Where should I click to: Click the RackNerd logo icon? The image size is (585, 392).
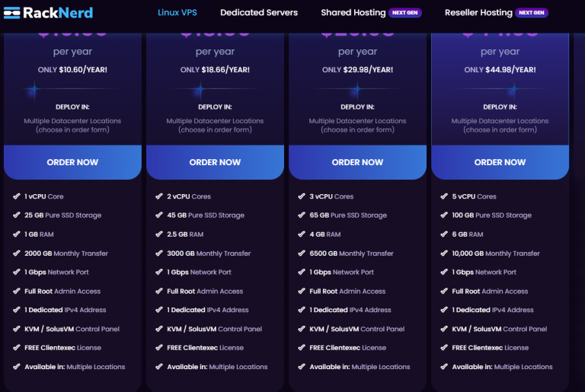pyautogui.click(x=11, y=12)
